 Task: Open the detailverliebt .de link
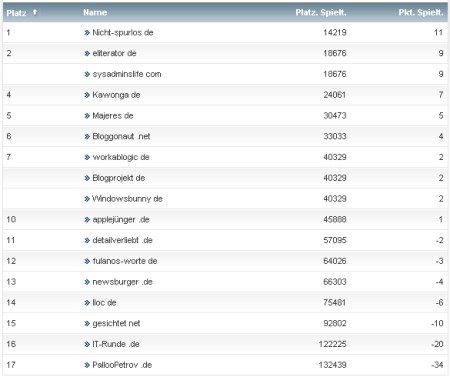(122, 240)
